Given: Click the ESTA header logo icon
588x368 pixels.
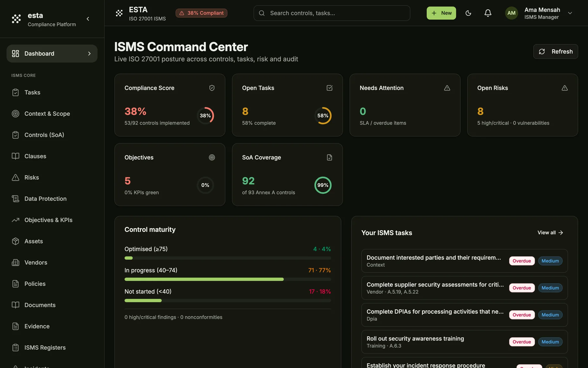Looking at the screenshot, I should coord(119,13).
